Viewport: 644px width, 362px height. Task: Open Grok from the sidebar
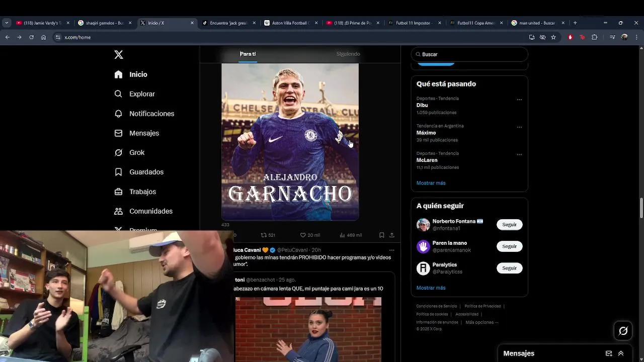[x=129, y=152]
